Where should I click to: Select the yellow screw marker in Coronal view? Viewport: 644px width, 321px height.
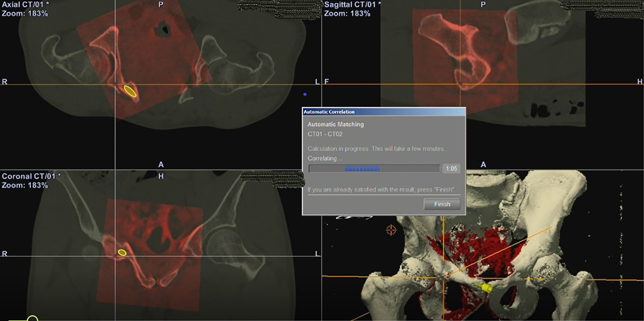122,252
